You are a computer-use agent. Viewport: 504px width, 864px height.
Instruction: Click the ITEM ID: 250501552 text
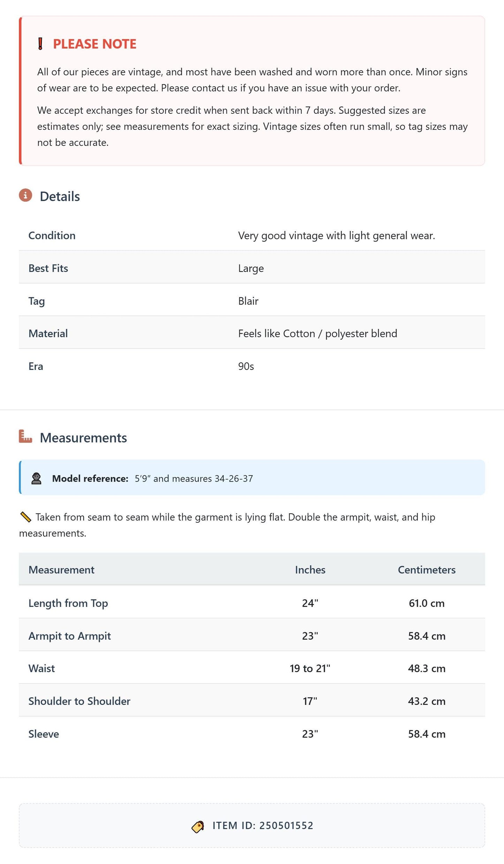(x=263, y=826)
